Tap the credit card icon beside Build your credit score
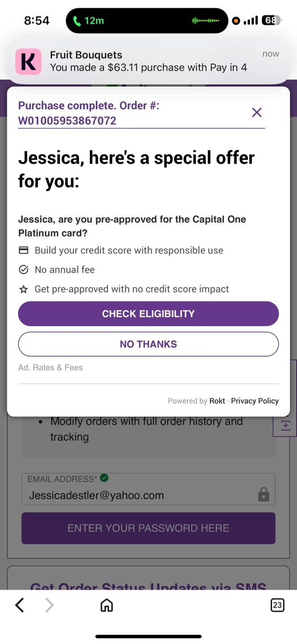Screen dimensions: 297x644 (24, 250)
